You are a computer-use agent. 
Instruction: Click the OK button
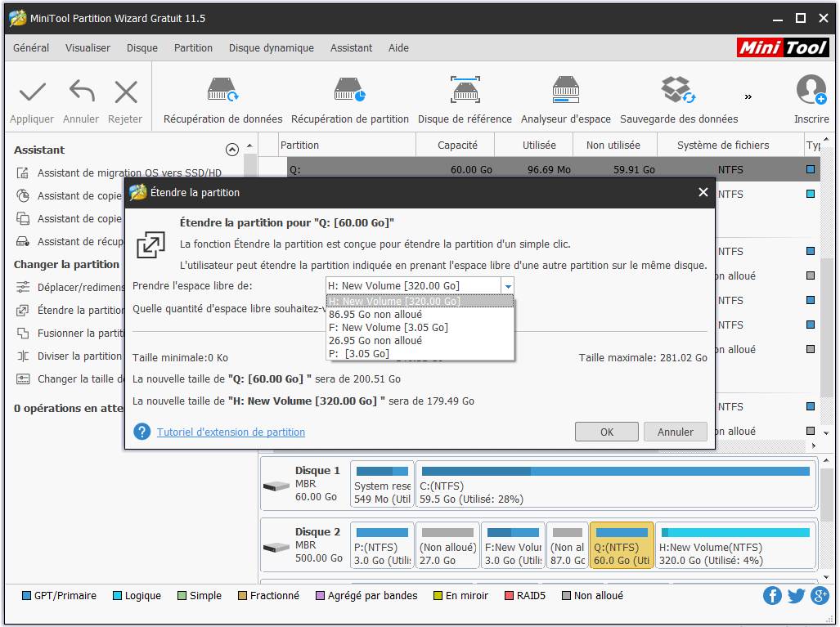click(x=606, y=431)
